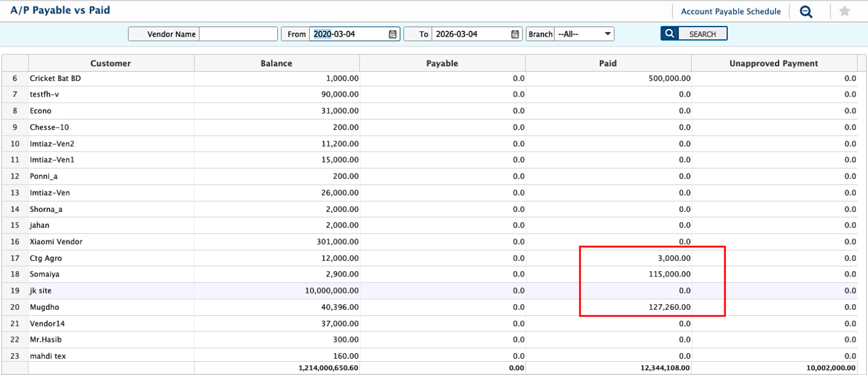The height and width of the screenshot is (375, 868).
Task: Open the From date calendar picker icon
Action: (393, 34)
